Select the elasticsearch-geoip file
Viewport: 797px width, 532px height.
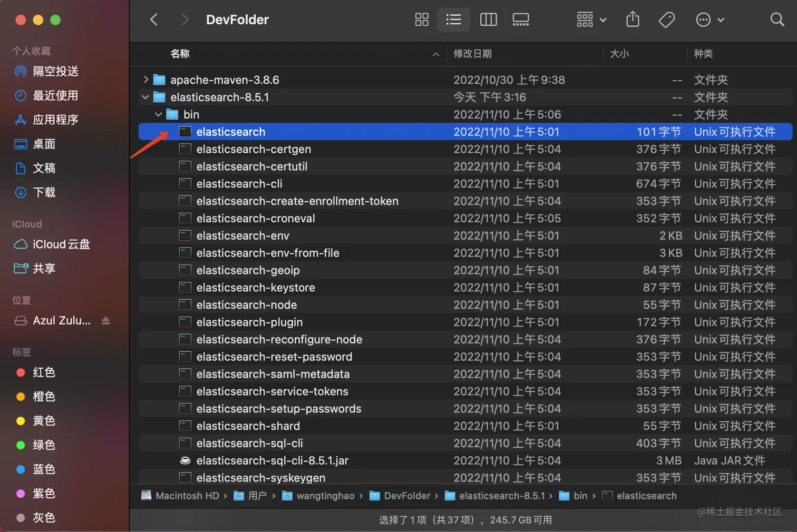pos(465,270)
